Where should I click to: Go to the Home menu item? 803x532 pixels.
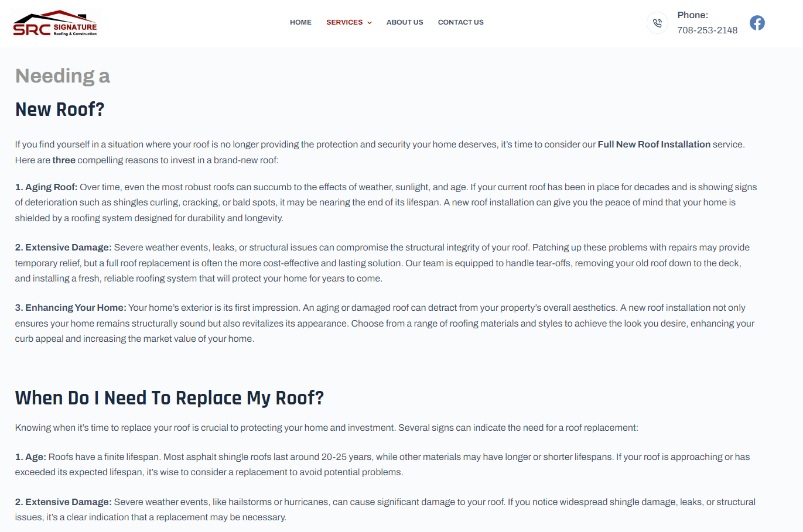[x=300, y=22]
